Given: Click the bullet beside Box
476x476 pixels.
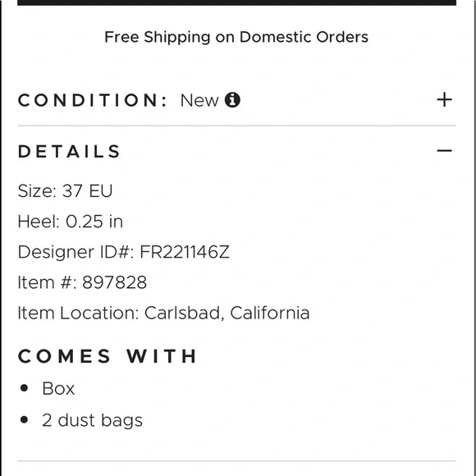Looking at the screenshot, I should (x=24, y=388).
